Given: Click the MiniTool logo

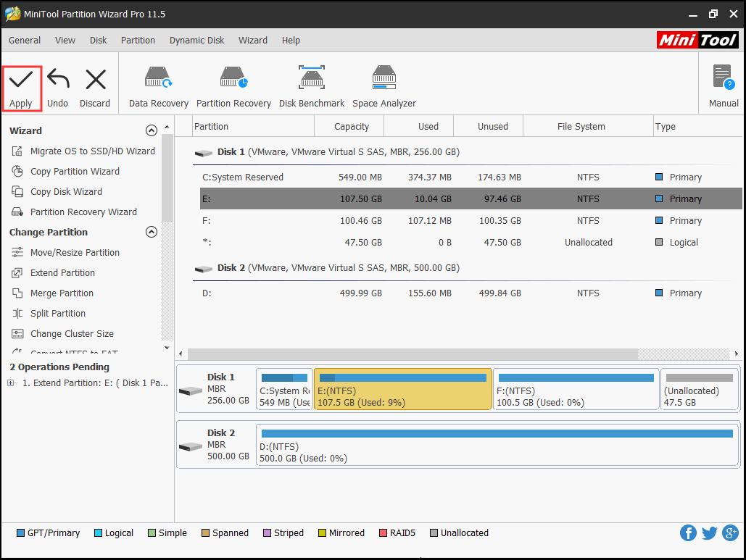Looking at the screenshot, I should click(697, 41).
